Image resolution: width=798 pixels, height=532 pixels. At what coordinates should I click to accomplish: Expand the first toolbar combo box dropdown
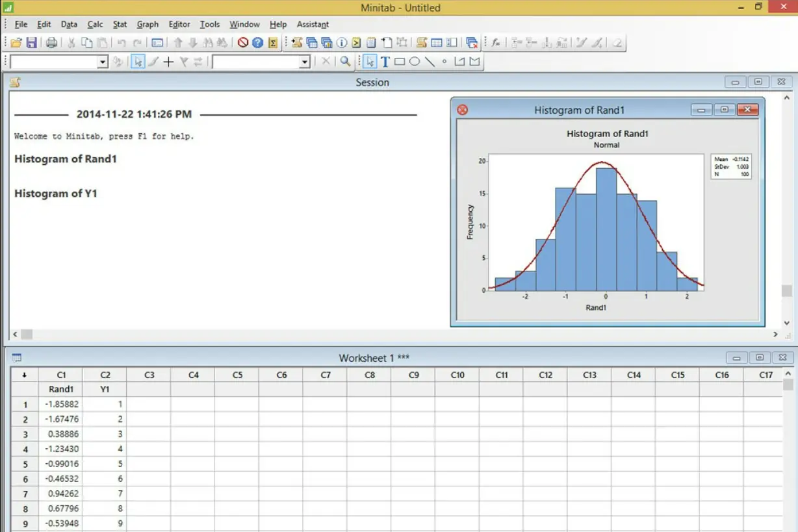[102, 62]
